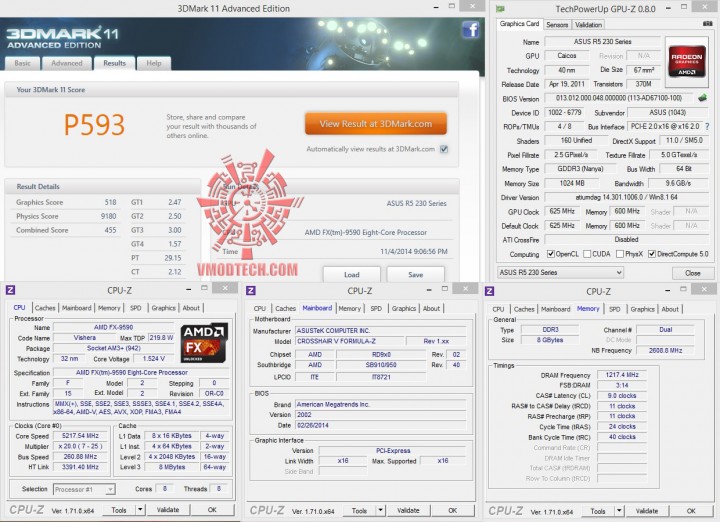The image size is (720, 522).
Task: Click the BIOS Version field in GPU-Z
Action: (619, 98)
